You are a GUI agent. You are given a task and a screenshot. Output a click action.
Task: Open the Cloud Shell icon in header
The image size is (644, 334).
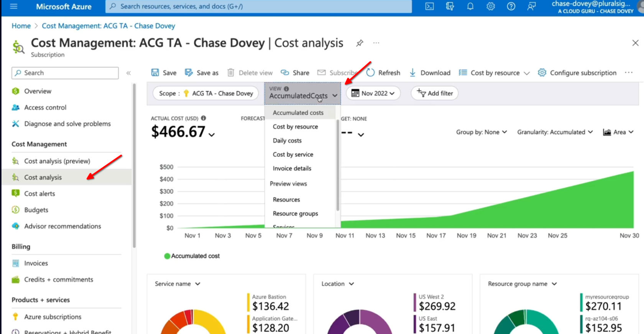429,7
